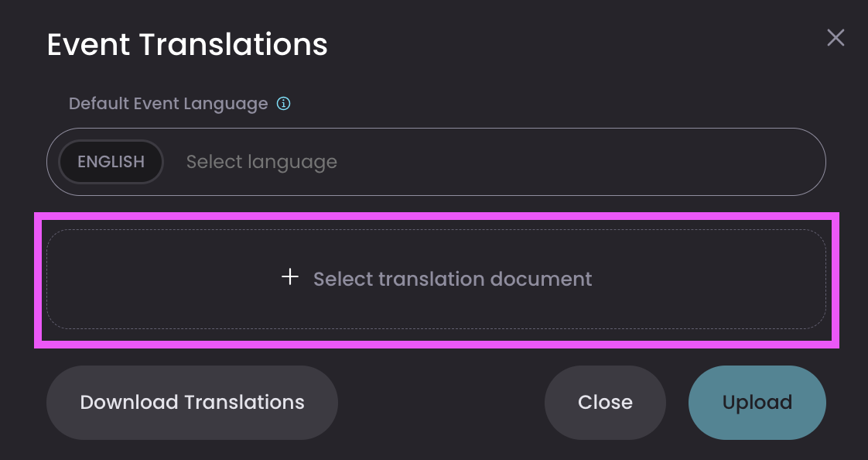Click the Download Translations button

tap(192, 403)
